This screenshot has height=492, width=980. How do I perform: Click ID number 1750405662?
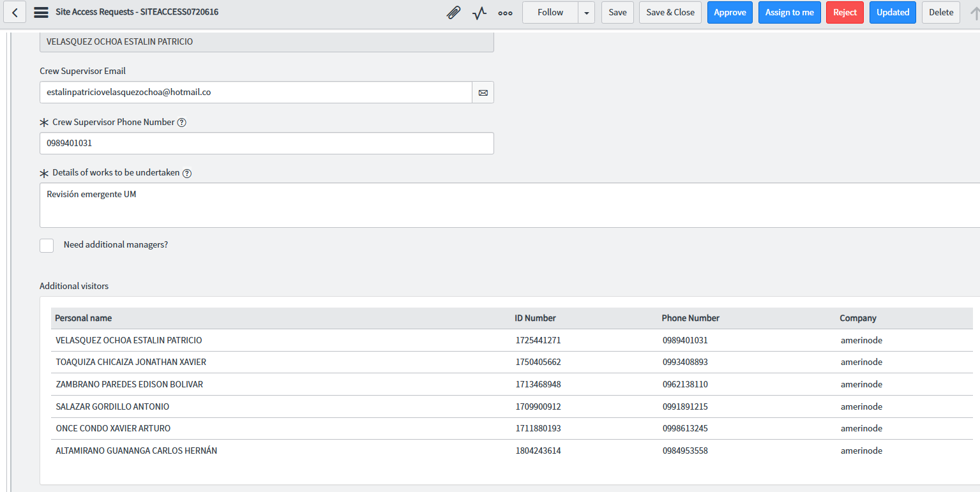point(538,362)
